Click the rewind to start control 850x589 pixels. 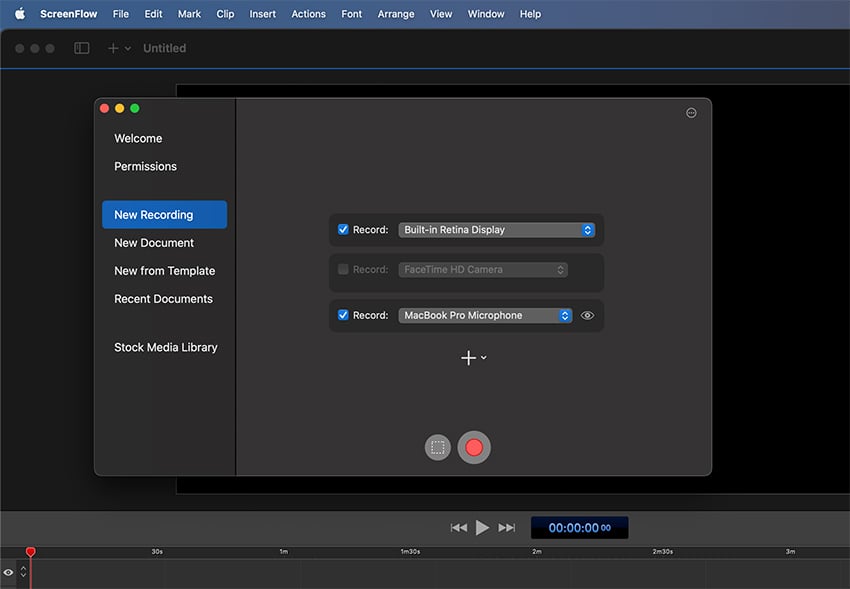pos(459,527)
